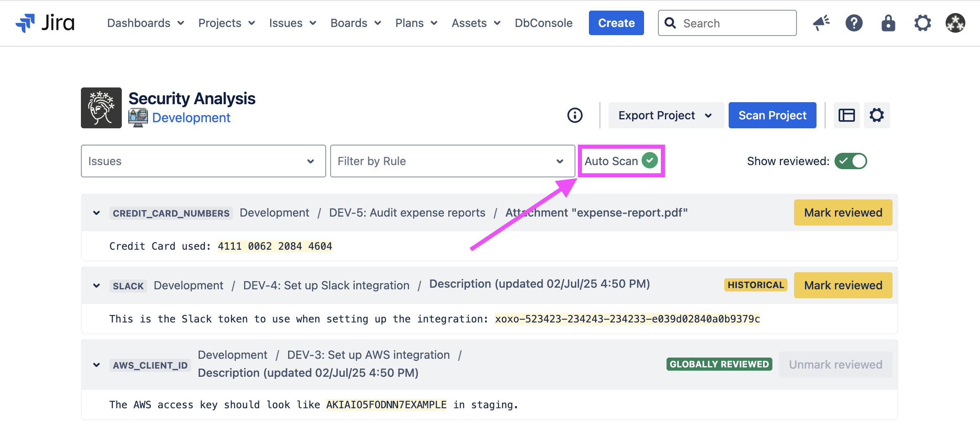Open Jira administration gear in top bar

(x=922, y=23)
